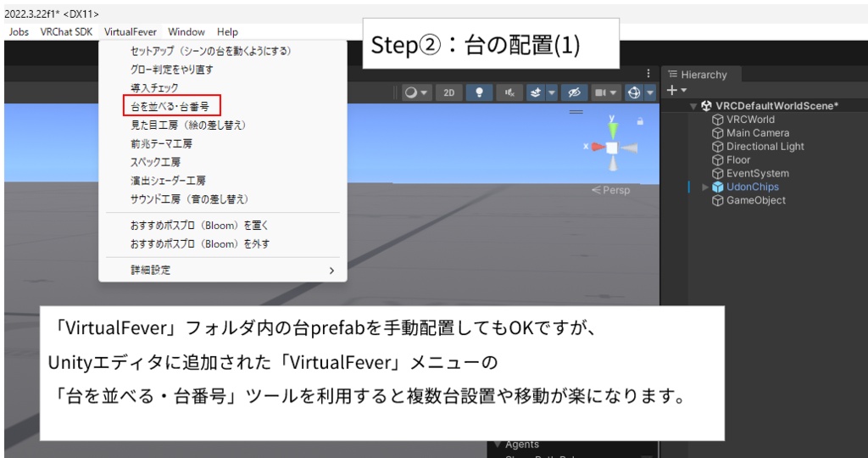
Task: Select Floor object in Hierarchy
Action: pos(738,159)
